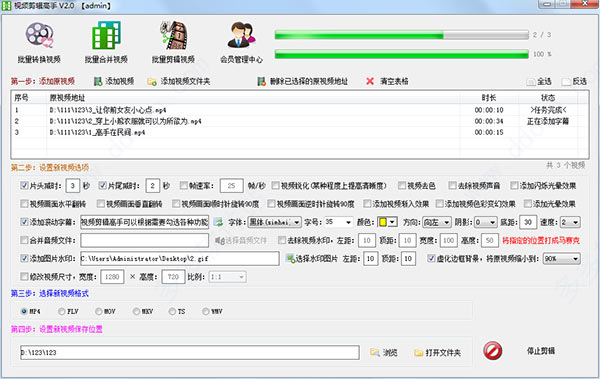The width and height of the screenshot is (600, 379).
Task: Open 批量转换视频 film reel icon
Action: (x=39, y=35)
